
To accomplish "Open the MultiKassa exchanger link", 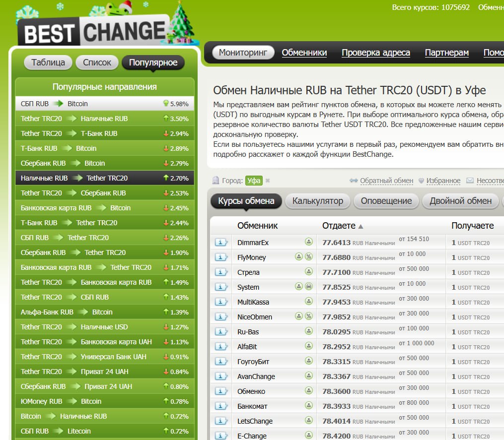I will 252,302.
